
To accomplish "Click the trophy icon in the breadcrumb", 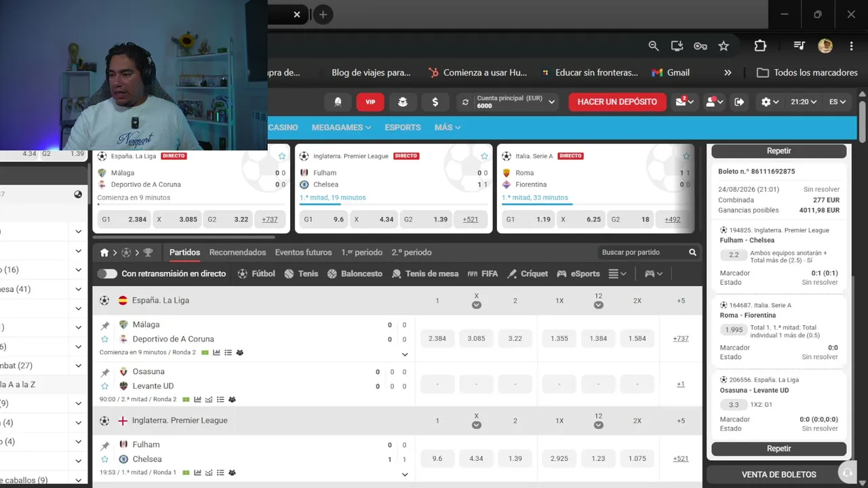I will click(148, 253).
